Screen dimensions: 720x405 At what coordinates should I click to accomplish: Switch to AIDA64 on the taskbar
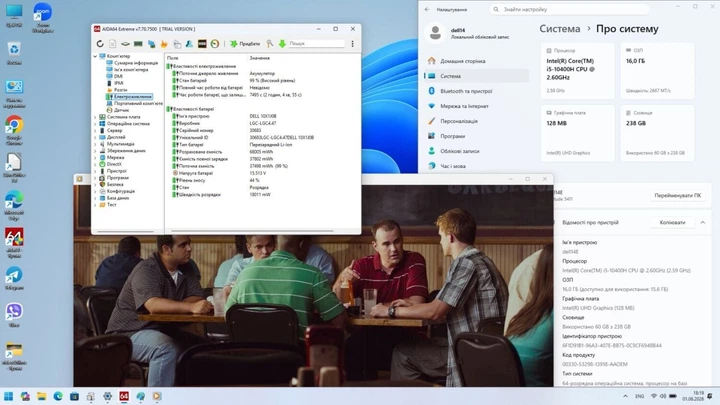pos(124,396)
